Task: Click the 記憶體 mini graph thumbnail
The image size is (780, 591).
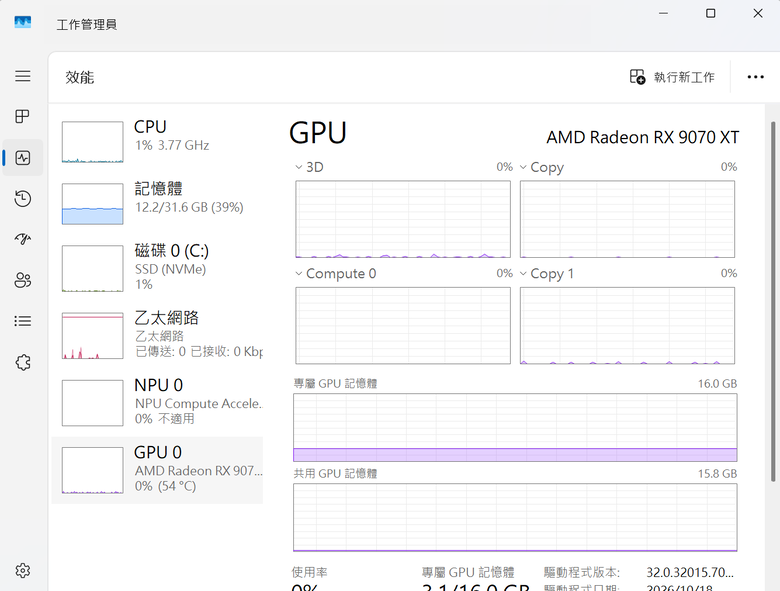Action: click(93, 203)
